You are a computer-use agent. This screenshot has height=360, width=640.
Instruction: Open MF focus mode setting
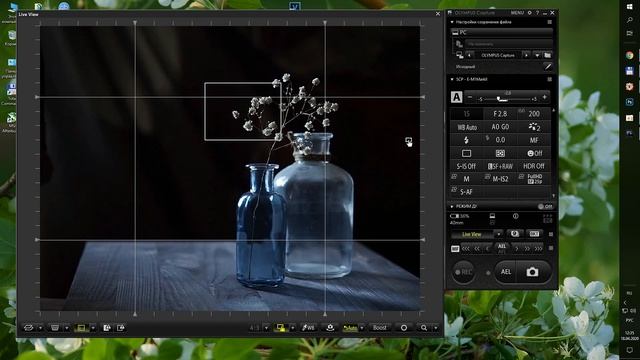click(534, 140)
